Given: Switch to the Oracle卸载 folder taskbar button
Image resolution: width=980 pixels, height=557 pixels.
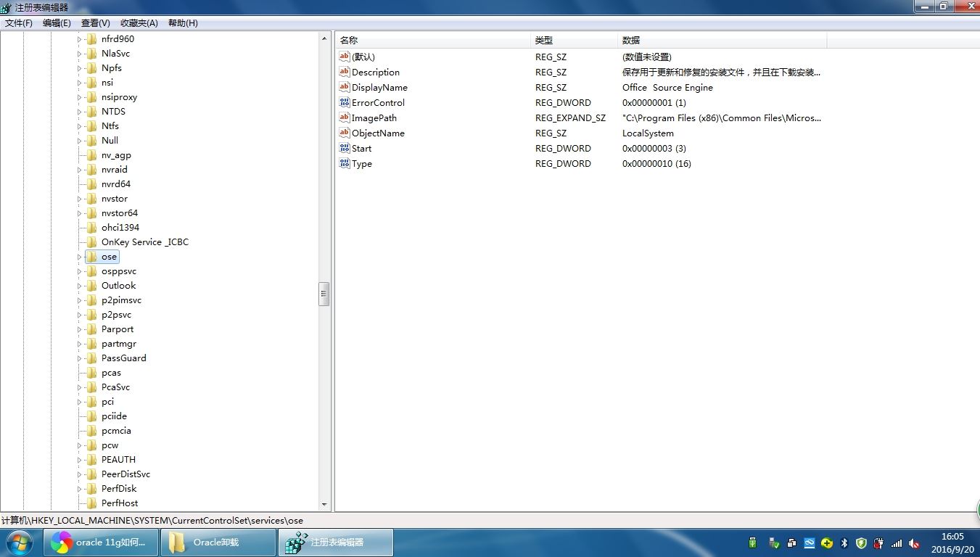Looking at the screenshot, I should [x=219, y=542].
